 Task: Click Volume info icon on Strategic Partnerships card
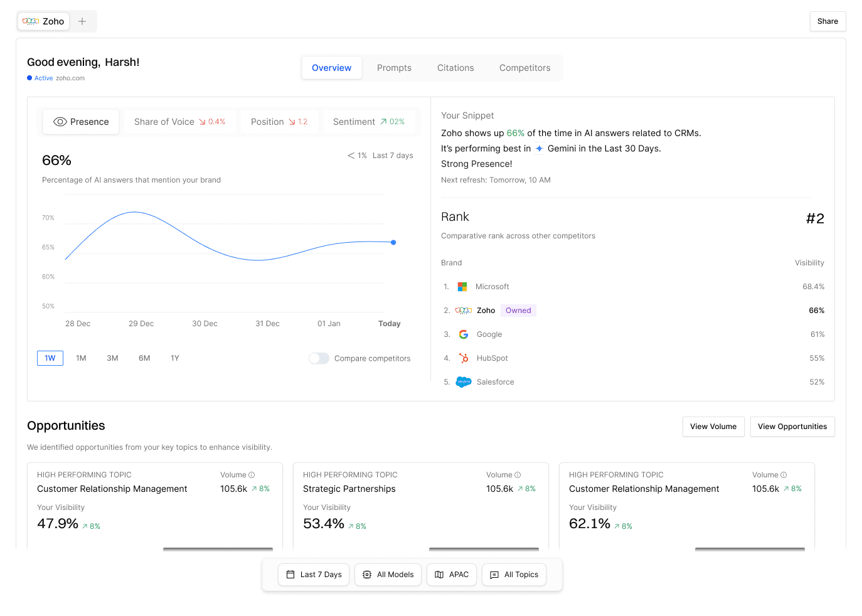tap(518, 475)
